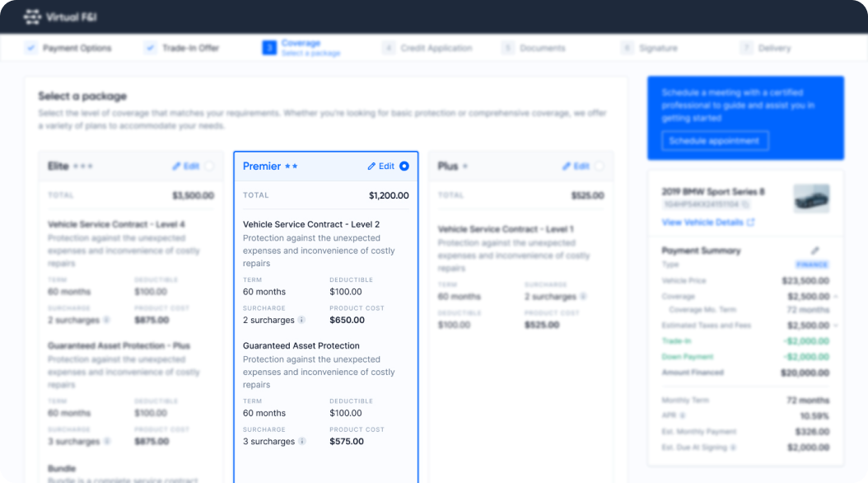Edit the Premier package
868x483 pixels.
[380, 166]
